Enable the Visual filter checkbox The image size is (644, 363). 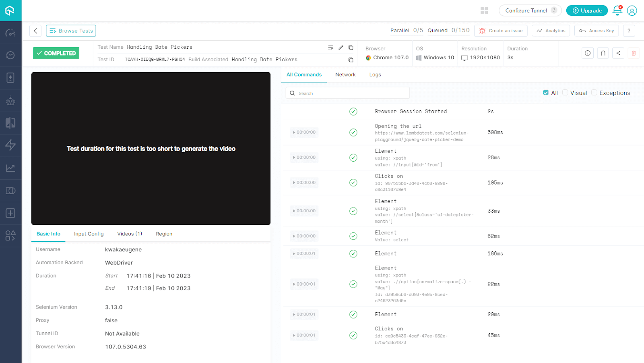coord(565,92)
